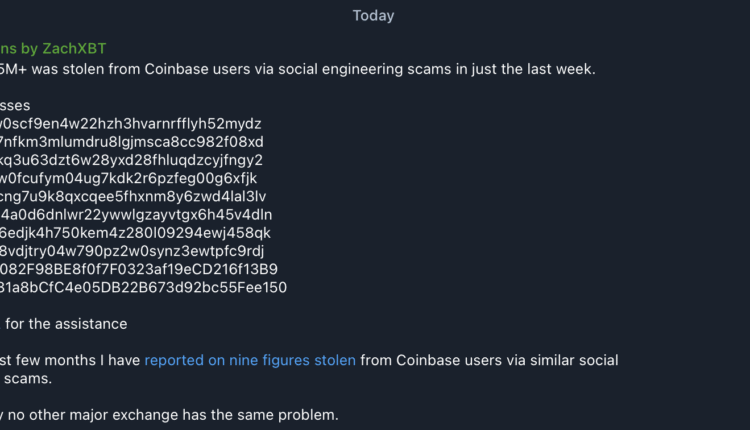Open the "reported on nine figures stolen" link
Screen dimensions: 750x430
pos(250,360)
